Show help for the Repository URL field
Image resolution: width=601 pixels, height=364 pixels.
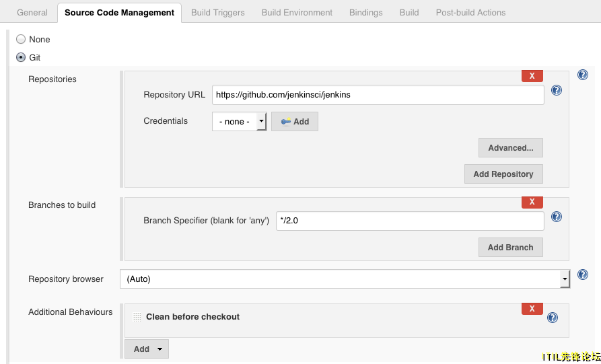[556, 90]
